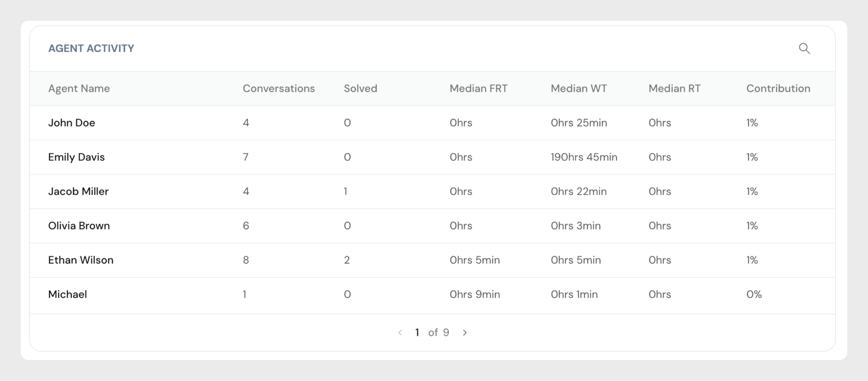Select the Emily Davis row
Screen dimensions: 868x381
pyautogui.click(x=76, y=157)
